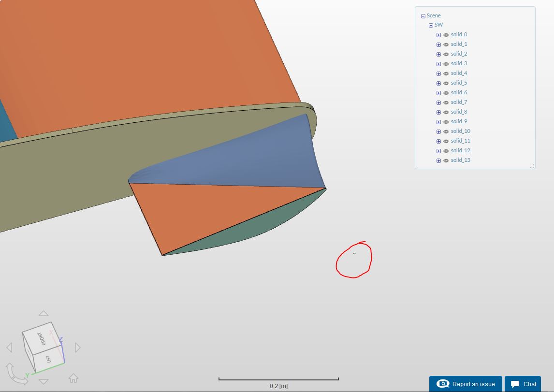The height and width of the screenshot is (392, 554).
Task: Expand the solid_8 node
Action: tap(438, 112)
